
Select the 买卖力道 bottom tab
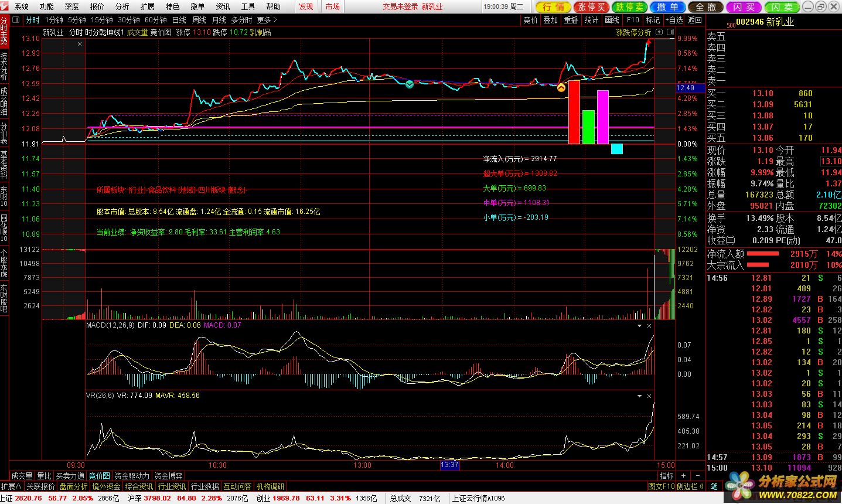[70, 476]
